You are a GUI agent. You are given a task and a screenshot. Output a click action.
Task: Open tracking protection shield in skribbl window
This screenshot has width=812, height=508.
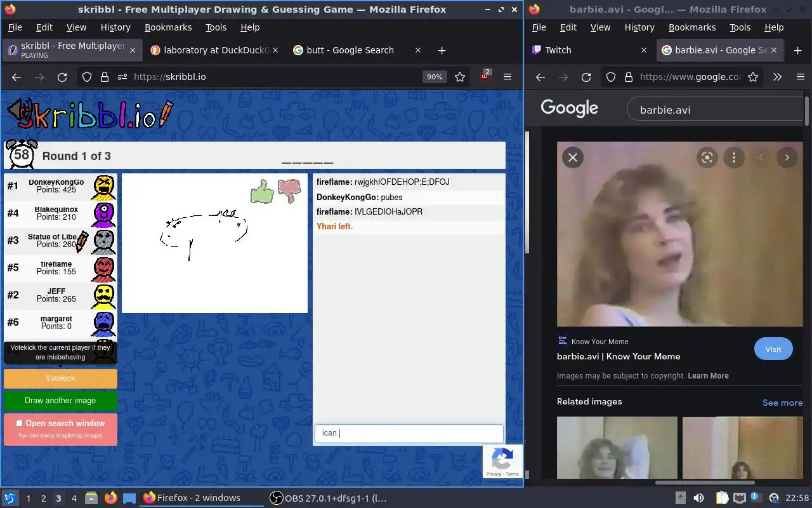pos(87,77)
